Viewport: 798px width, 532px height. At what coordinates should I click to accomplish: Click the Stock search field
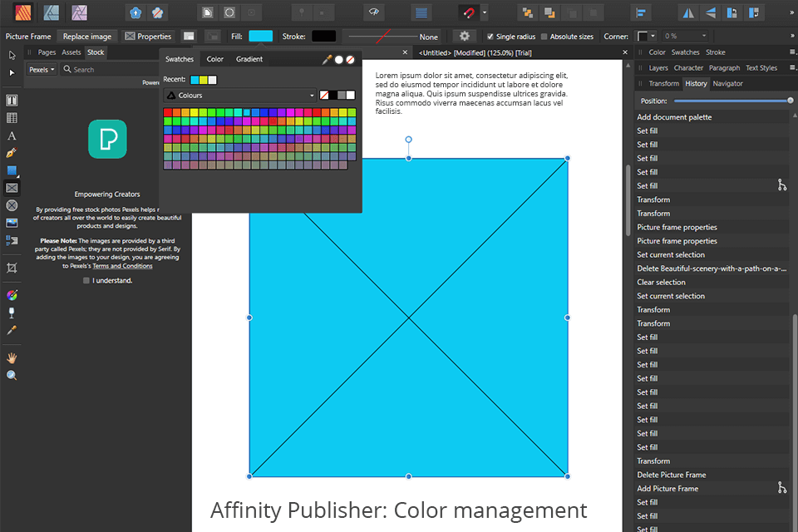110,70
